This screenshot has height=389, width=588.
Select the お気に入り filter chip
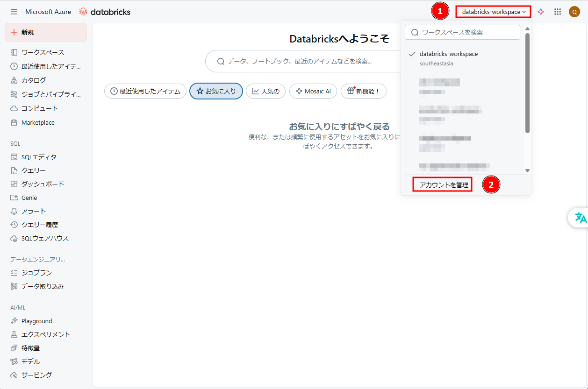[x=216, y=91]
